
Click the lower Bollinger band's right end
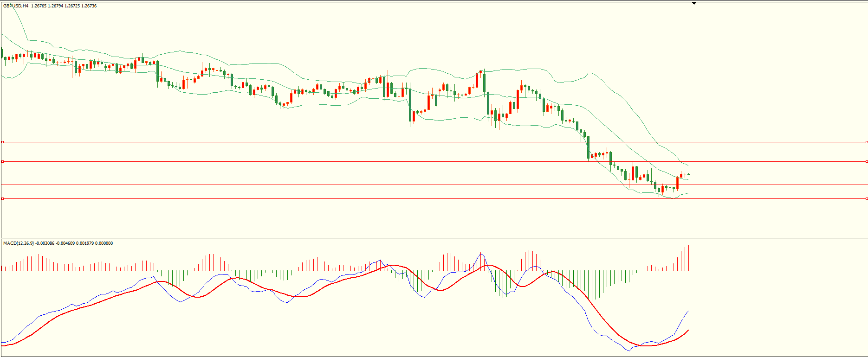pos(687,193)
